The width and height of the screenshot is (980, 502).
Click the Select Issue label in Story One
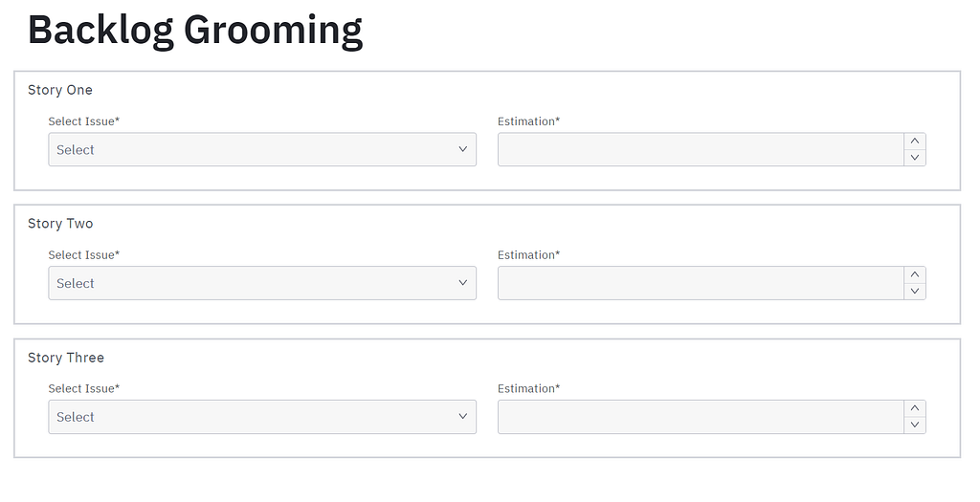pos(84,121)
